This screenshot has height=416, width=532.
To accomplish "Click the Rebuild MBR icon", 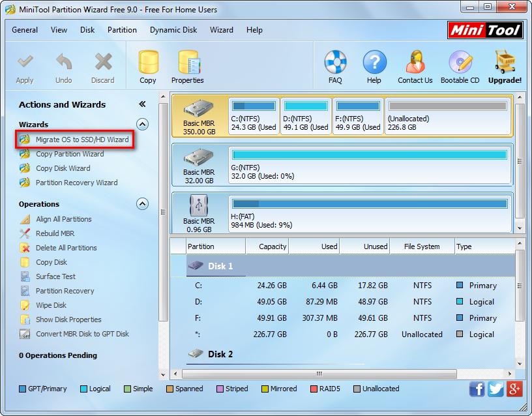I will (x=25, y=233).
